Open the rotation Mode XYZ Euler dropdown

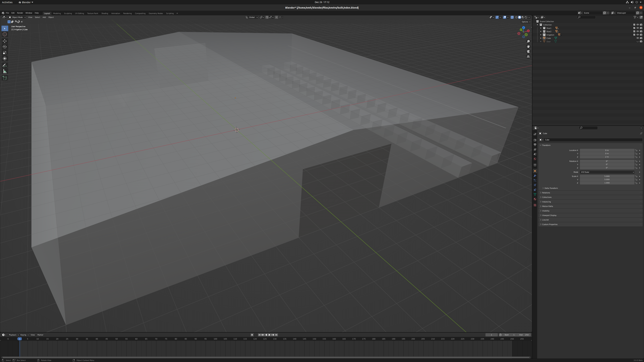[607, 172]
